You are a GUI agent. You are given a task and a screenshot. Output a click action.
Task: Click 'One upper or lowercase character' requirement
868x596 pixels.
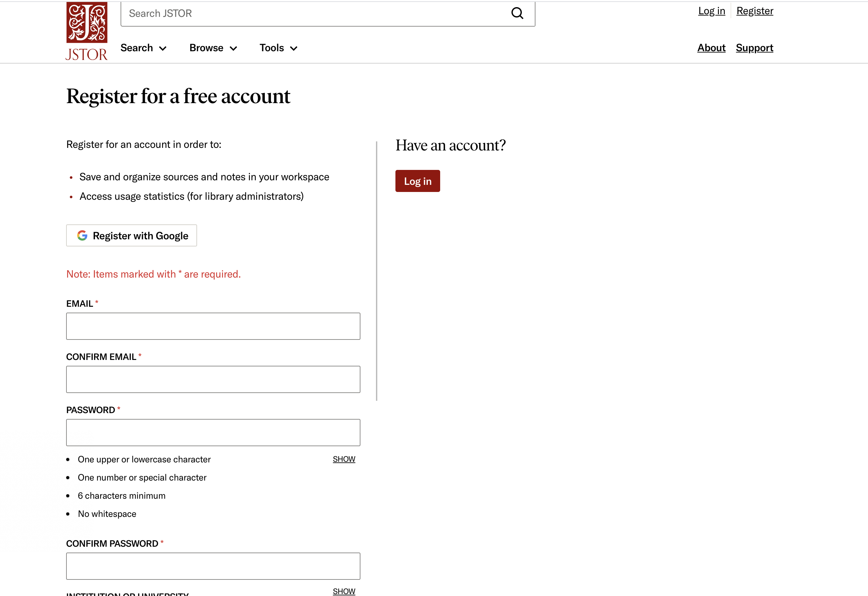(x=144, y=459)
